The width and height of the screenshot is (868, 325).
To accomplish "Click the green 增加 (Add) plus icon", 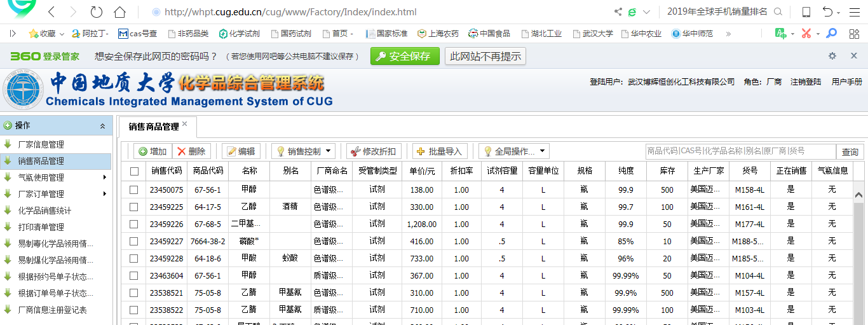I will point(143,151).
